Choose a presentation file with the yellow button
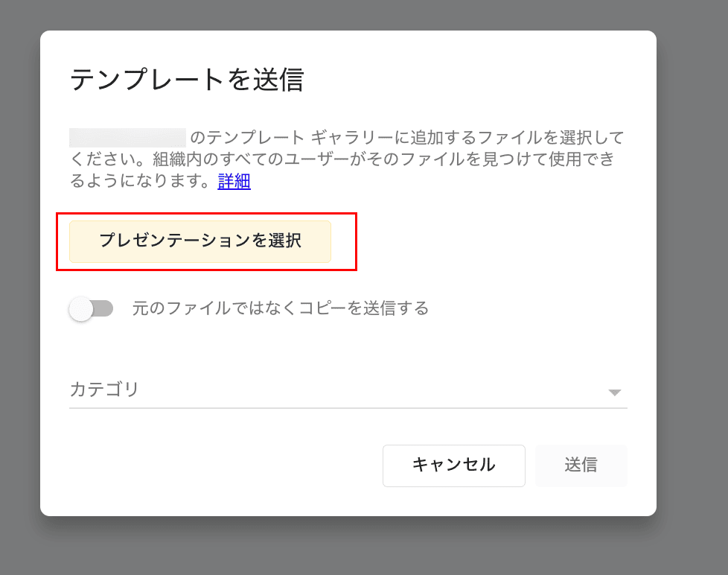 pos(200,241)
